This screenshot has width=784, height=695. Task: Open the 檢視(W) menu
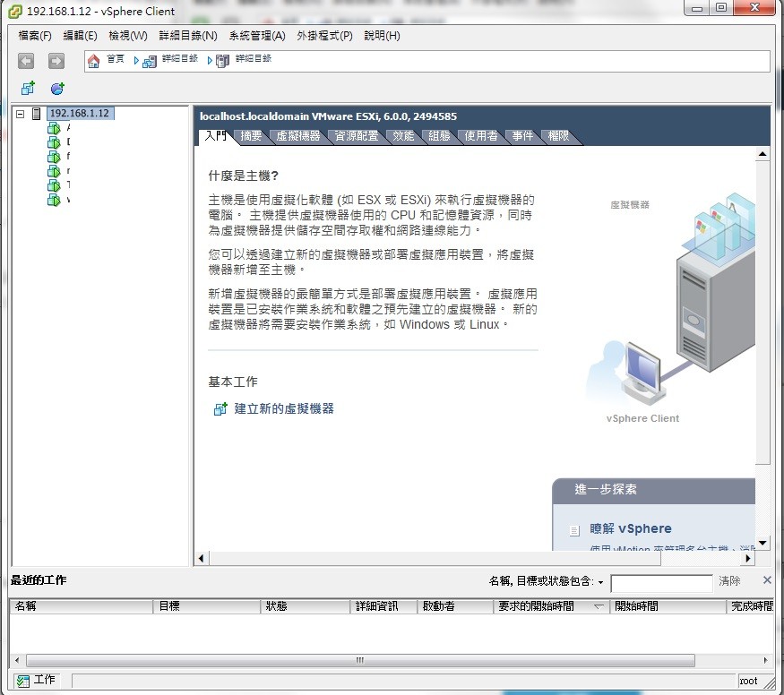128,36
